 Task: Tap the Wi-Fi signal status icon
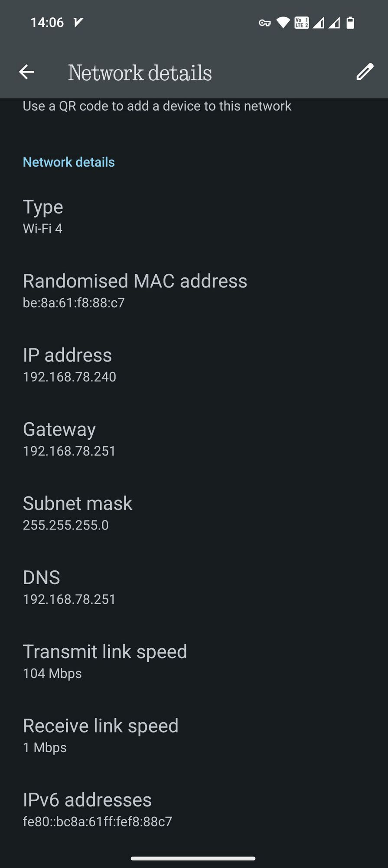pos(283,23)
